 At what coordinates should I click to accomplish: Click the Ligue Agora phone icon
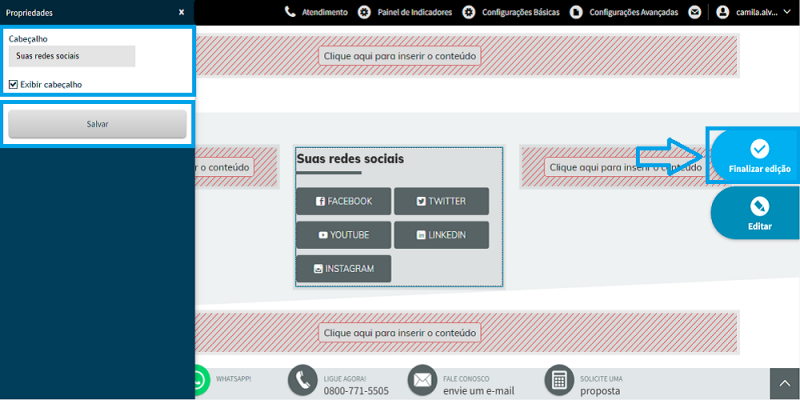point(303,380)
